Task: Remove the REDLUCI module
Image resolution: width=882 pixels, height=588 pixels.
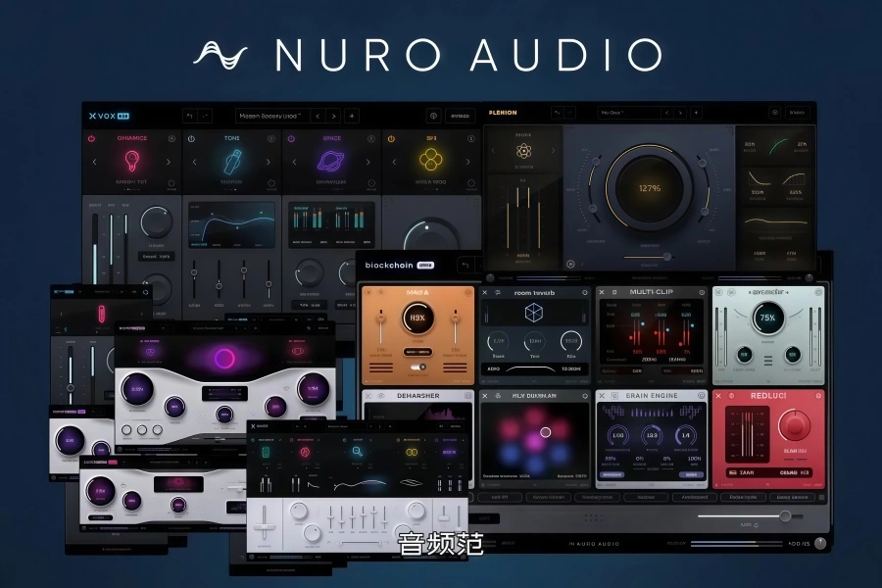Action: point(718,396)
